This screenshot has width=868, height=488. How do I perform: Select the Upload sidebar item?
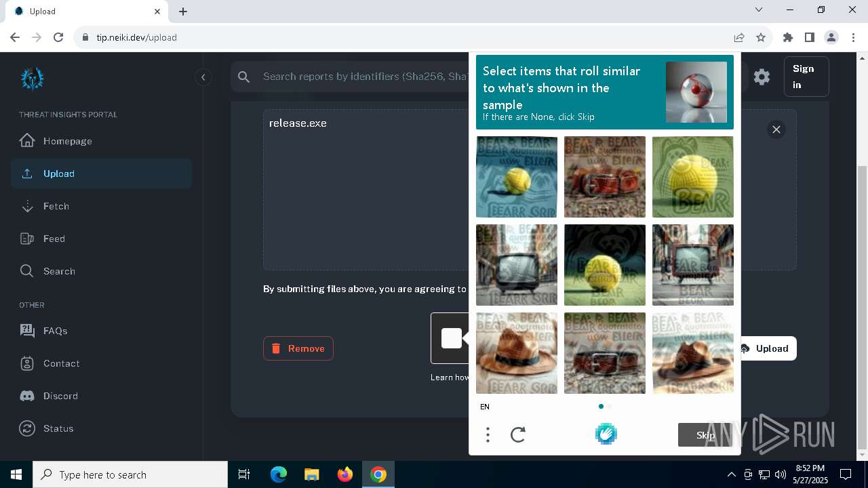pos(102,174)
